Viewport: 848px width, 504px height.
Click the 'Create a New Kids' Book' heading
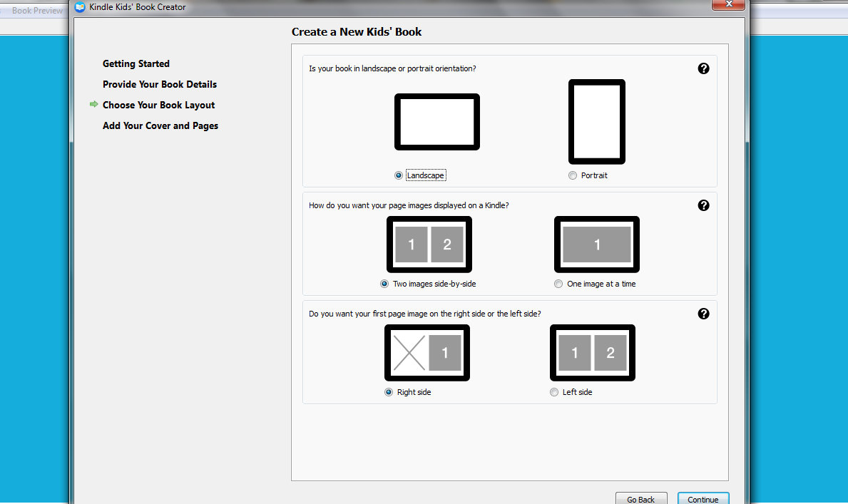point(357,32)
